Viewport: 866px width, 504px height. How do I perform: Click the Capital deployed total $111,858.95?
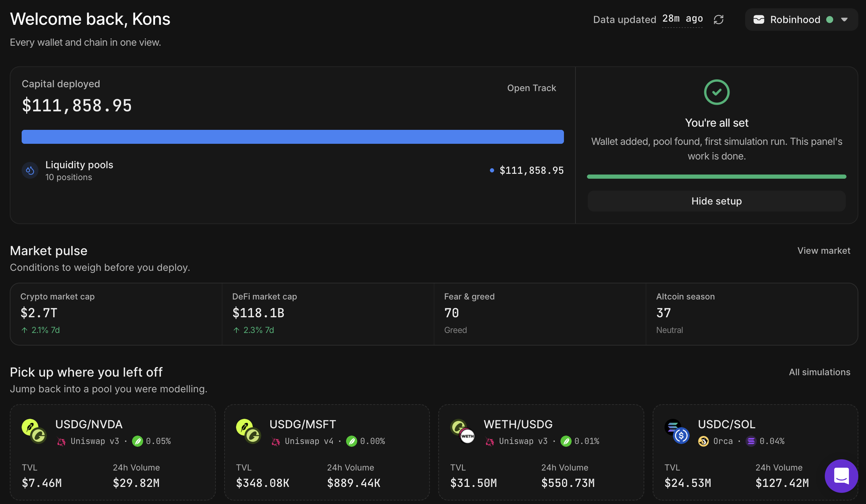tap(77, 105)
